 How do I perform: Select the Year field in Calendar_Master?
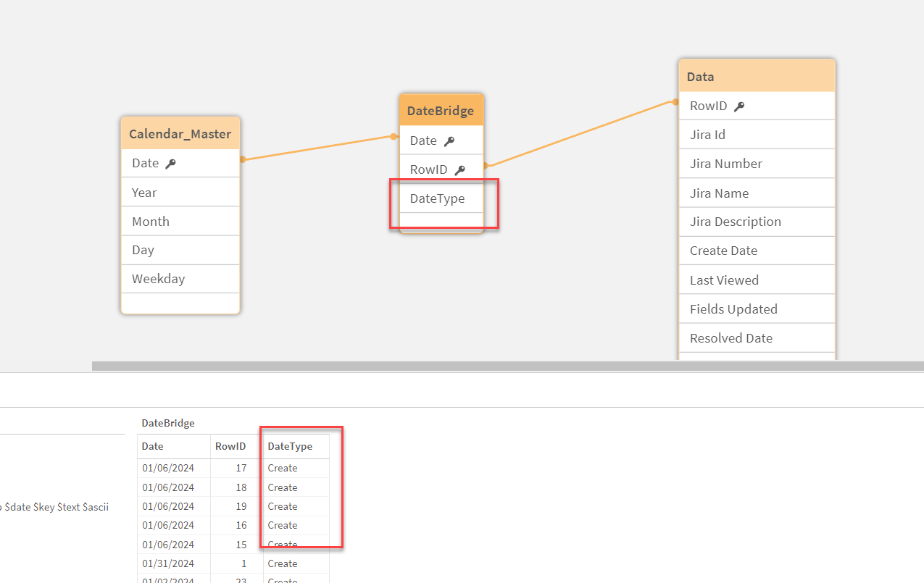[180, 192]
